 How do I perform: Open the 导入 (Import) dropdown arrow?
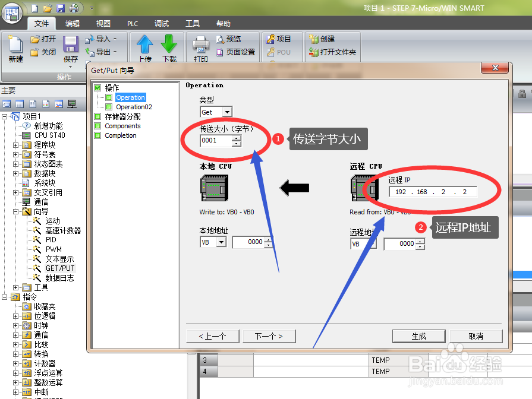point(115,39)
